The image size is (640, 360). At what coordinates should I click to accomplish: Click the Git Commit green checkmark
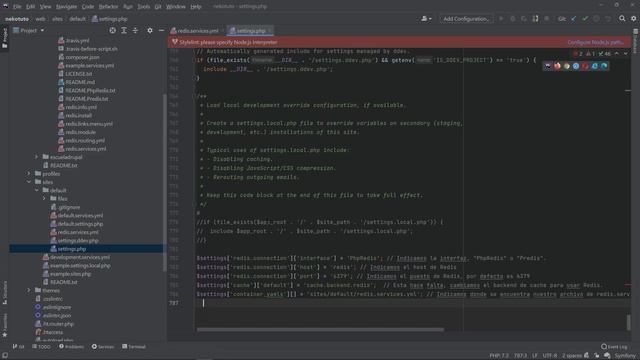click(585, 19)
